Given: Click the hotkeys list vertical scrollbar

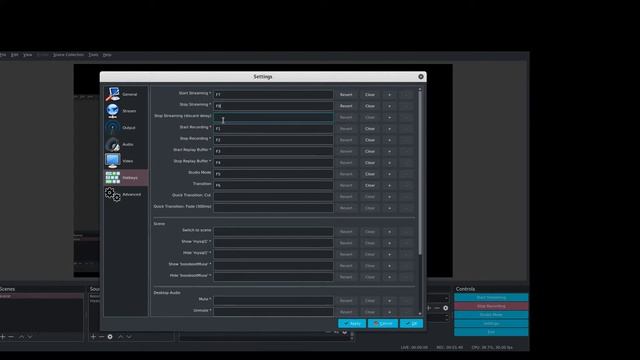Looking at the screenshot, I should 420,172.
